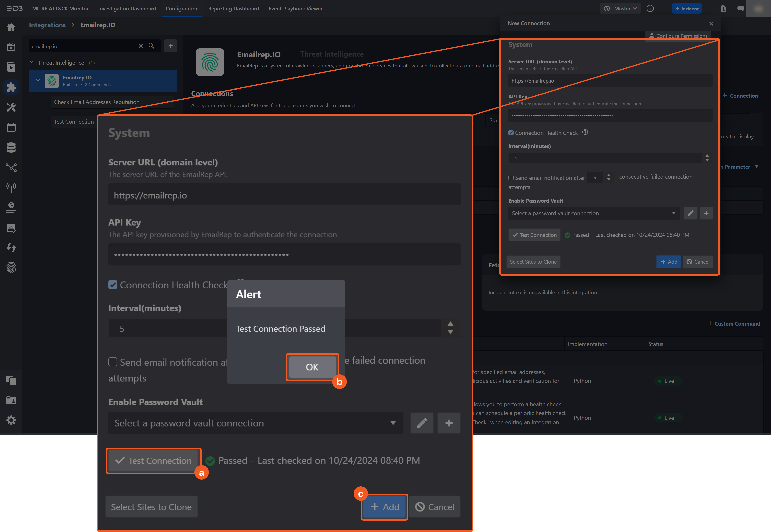
Task: Click the chat bubble icon in top bar
Action: [741, 8]
